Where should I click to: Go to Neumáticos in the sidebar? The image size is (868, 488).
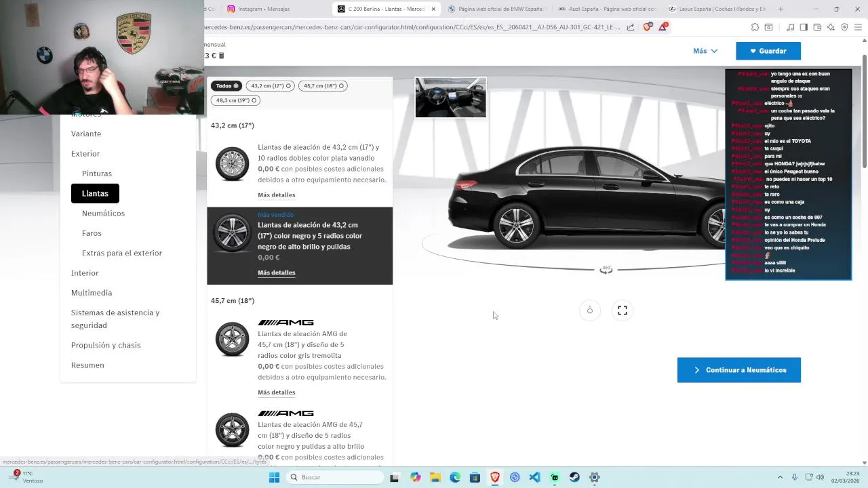pyautogui.click(x=103, y=213)
